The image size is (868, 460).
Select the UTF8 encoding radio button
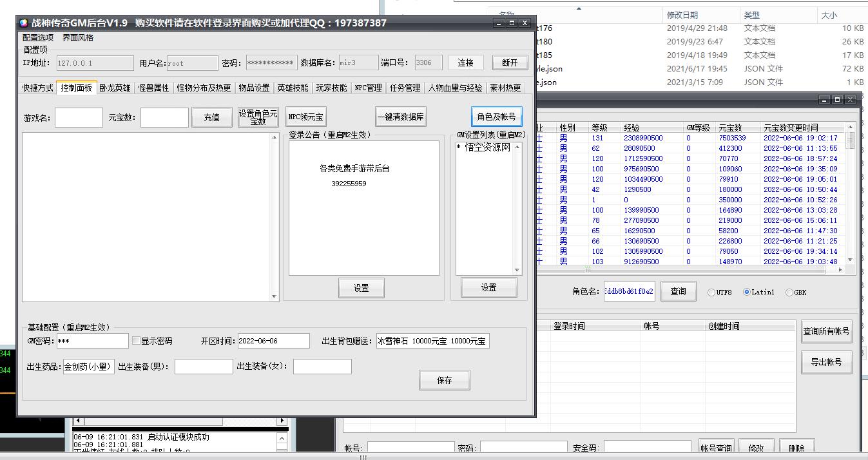click(711, 292)
